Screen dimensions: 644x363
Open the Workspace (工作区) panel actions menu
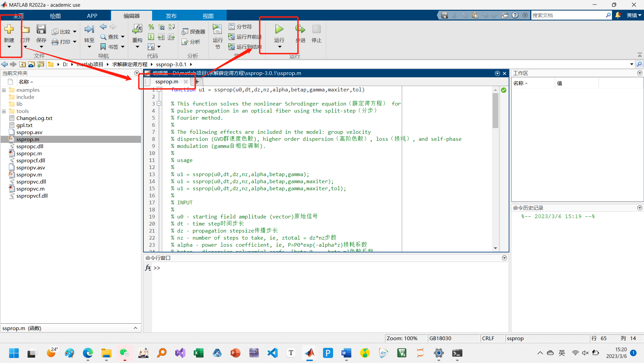tap(639, 73)
